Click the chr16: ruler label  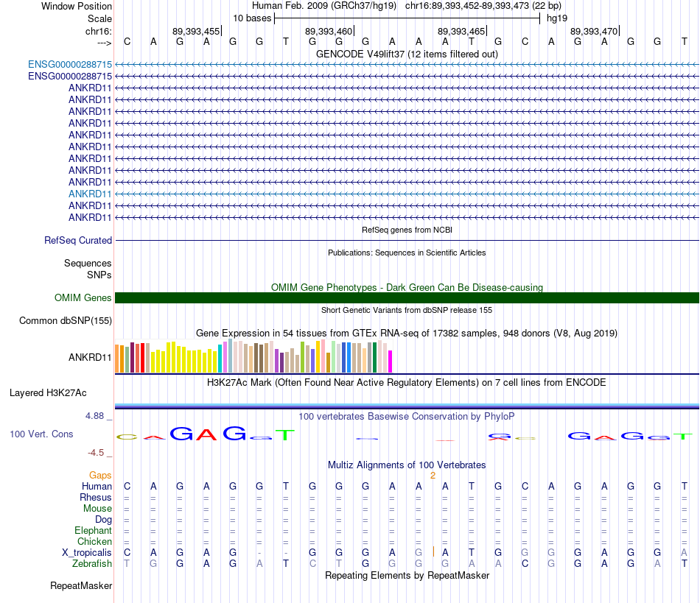pos(99,31)
